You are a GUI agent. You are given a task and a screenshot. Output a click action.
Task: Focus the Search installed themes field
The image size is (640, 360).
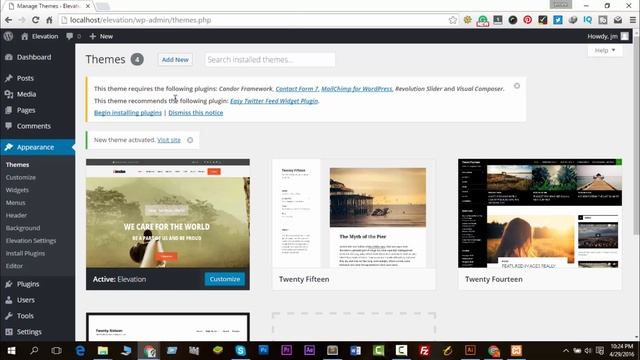coord(270,60)
